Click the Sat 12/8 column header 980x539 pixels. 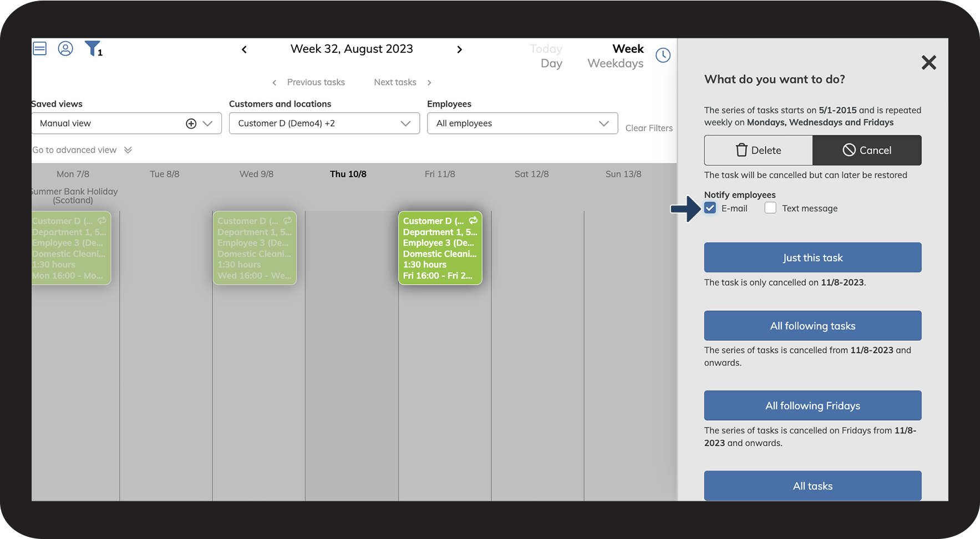532,174
